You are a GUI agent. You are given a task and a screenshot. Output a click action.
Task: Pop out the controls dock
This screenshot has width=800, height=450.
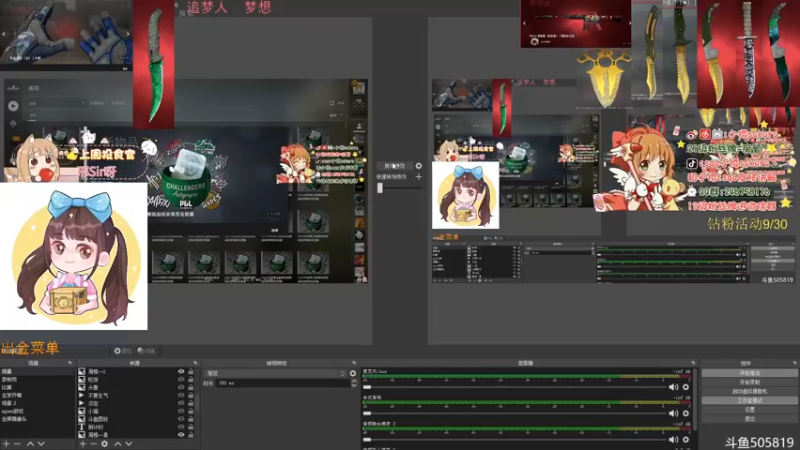point(794,363)
